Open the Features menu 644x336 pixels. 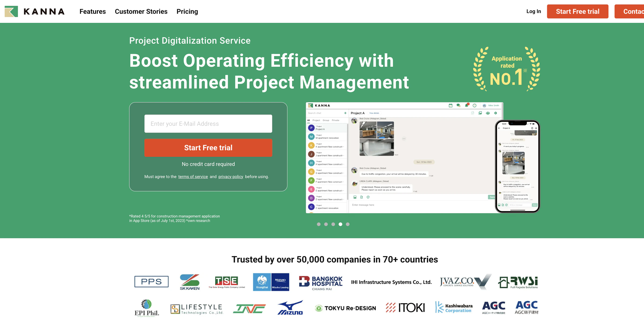tap(93, 11)
